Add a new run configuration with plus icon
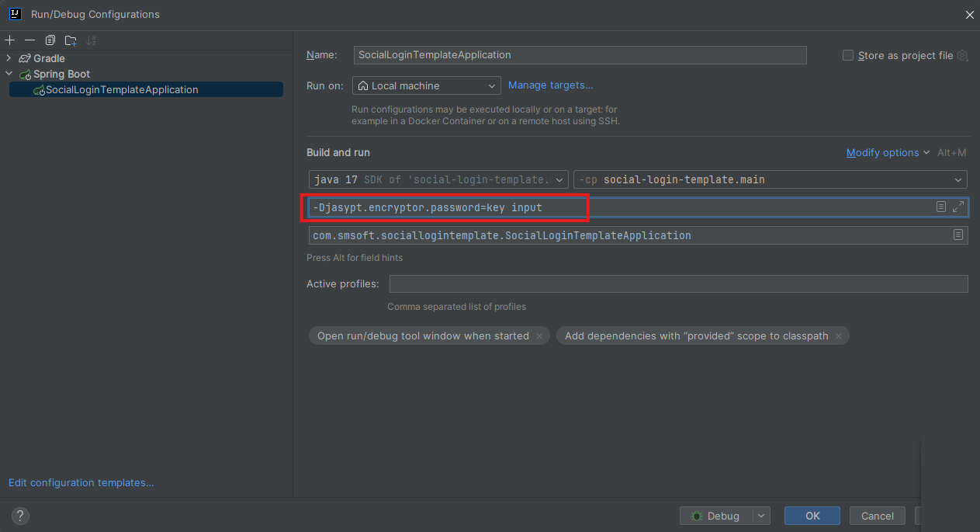The width and height of the screenshot is (980, 532). [x=9, y=40]
